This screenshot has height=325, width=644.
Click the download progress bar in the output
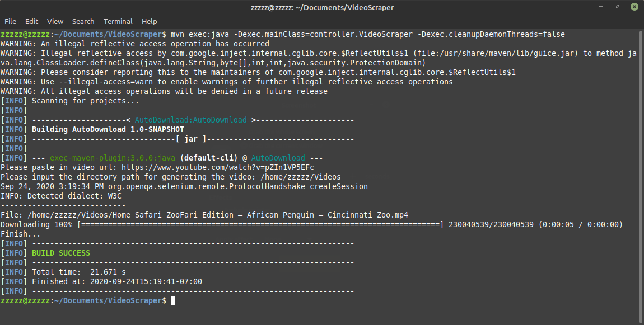(x=261, y=224)
